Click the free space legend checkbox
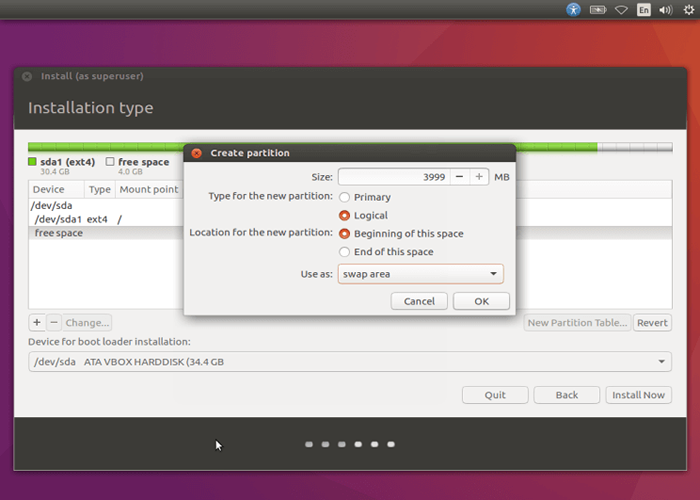700x500 pixels. click(110, 162)
